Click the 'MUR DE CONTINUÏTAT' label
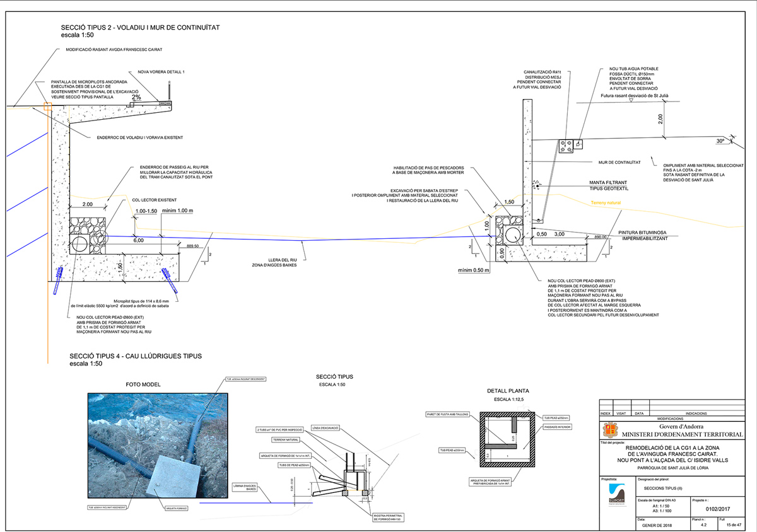The image size is (757, 532). [619, 163]
